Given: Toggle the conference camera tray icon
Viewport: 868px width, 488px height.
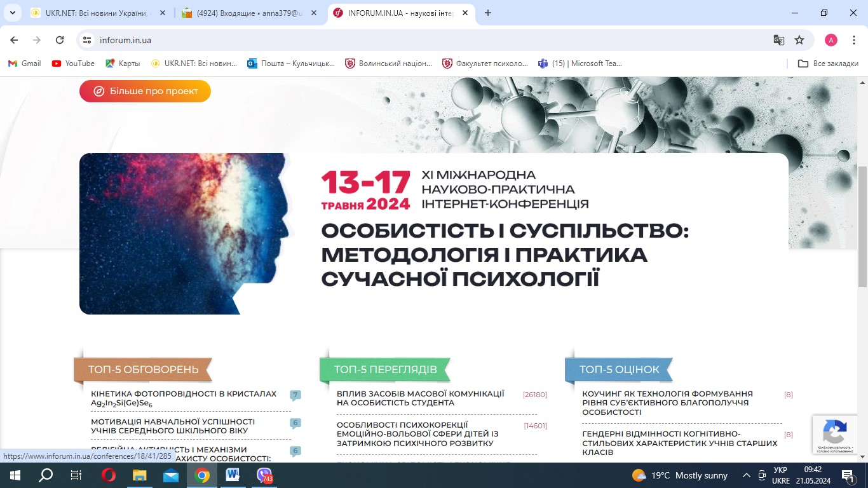Looking at the screenshot, I should click(x=762, y=475).
